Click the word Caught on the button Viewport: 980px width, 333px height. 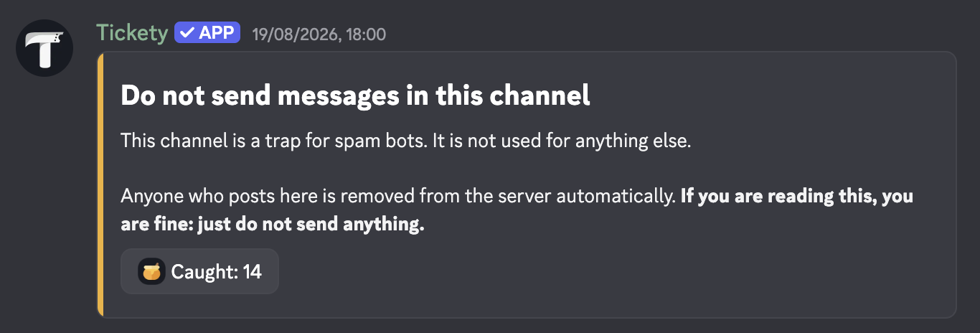click(x=202, y=272)
